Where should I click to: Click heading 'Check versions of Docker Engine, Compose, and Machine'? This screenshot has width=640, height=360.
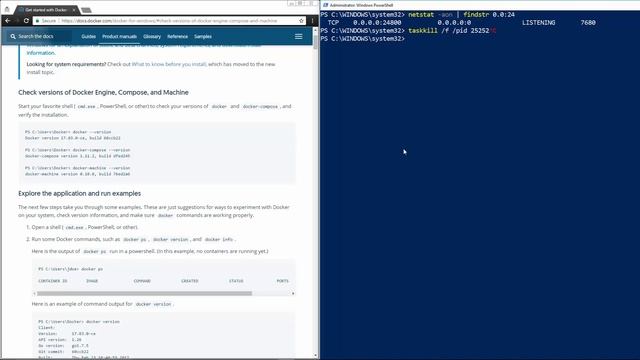pyautogui.click(x=103, y=92)
